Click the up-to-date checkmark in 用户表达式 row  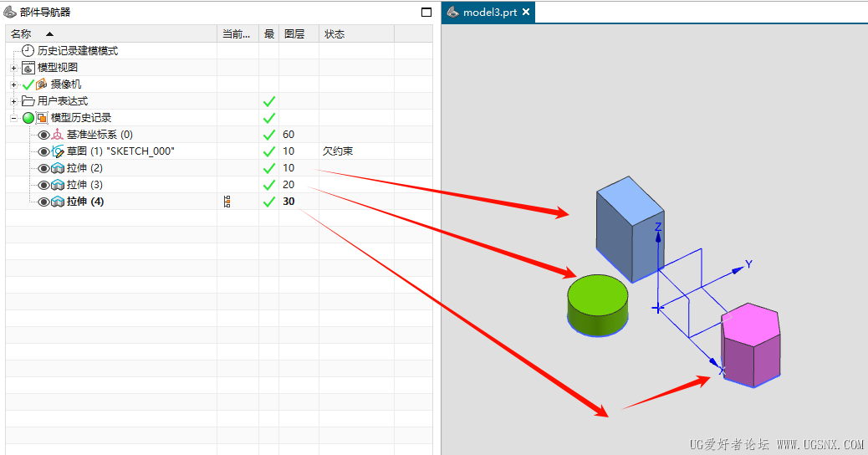[x=269, y=102]
